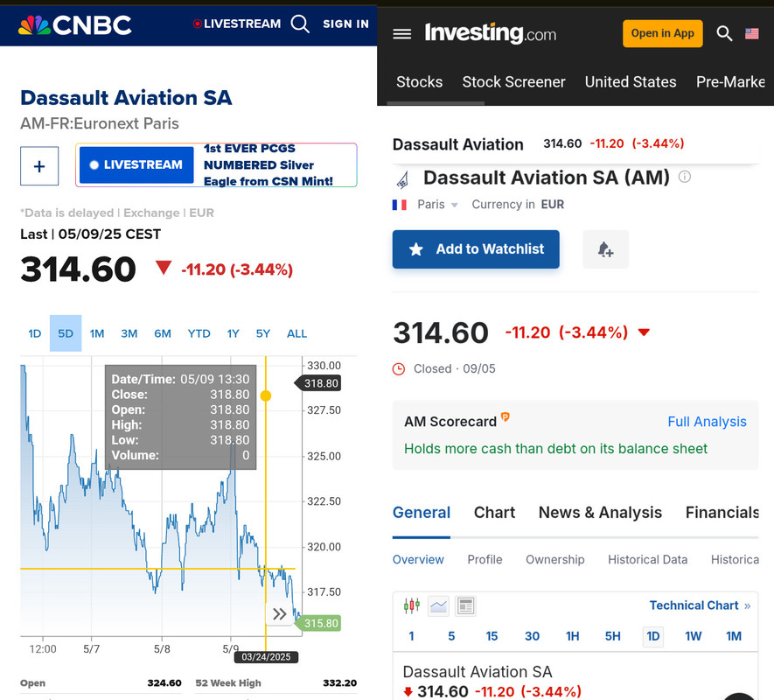The height and width of the screenshot is (700, 774).
Task: Switch to the General tab
Action: 422,512
